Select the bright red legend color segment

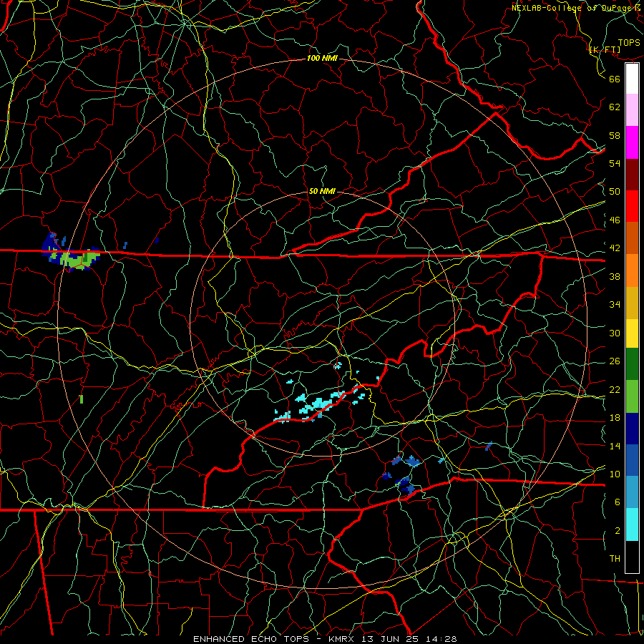pyautogui.click(x=632, y=206)
